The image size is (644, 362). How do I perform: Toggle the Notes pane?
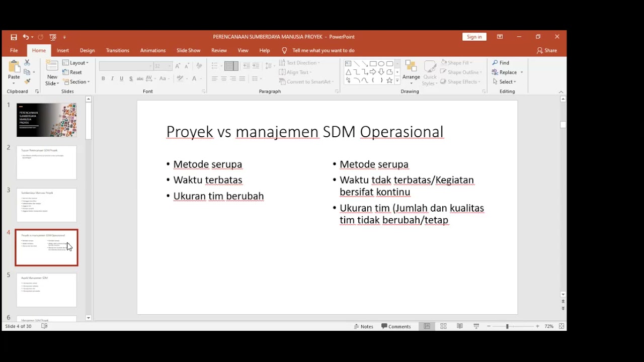(363, 326)
